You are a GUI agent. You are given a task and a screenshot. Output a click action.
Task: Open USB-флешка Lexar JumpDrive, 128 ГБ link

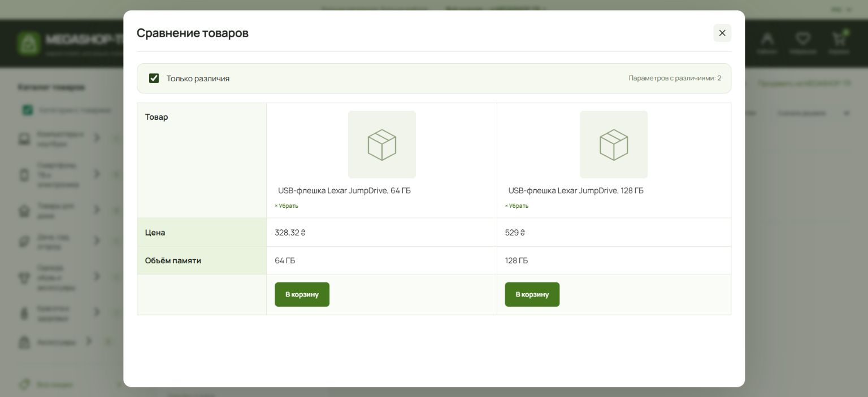576,191
